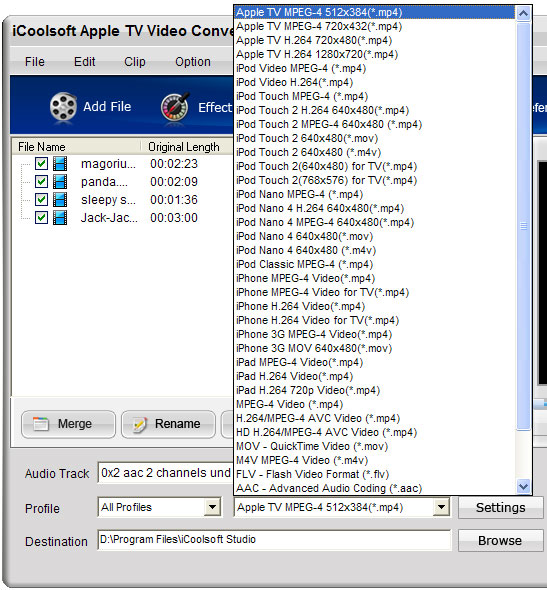Select iPod Nano 4 H.264 640x480 option
Viewport: 547px width, 590px height.
tap(374, 208)
